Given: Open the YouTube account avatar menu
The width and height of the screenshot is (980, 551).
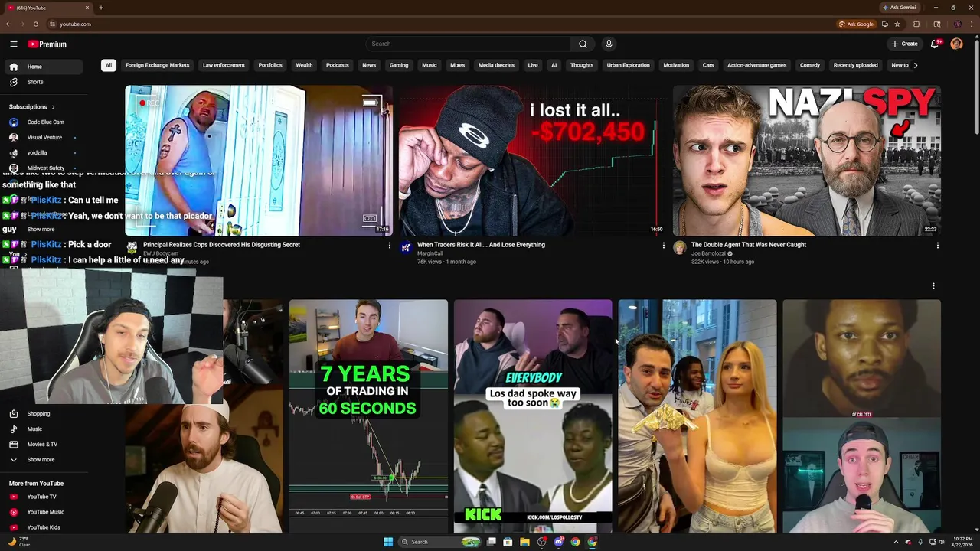Looking at the screenshot, I should pyautogui.click(x=956, y=44).
